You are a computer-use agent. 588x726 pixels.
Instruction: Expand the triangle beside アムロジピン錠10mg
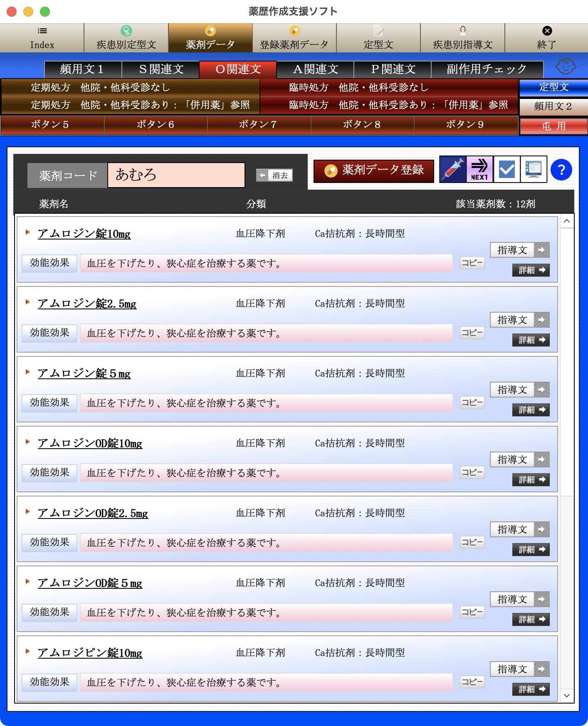point(27,651)
